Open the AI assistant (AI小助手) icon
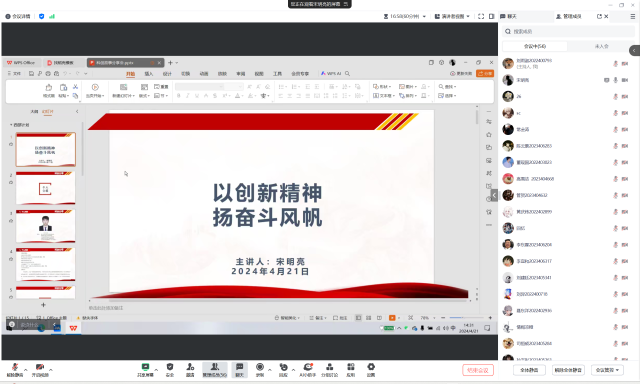 [x=308, y=370]
